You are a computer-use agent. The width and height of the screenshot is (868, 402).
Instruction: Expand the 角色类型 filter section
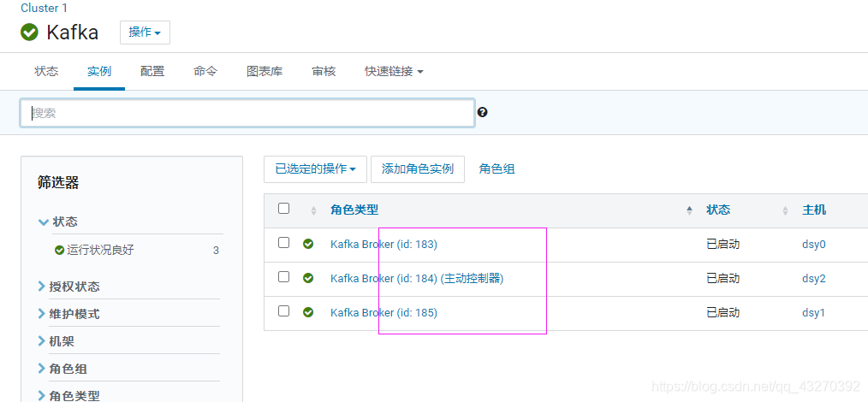[68, 395]
